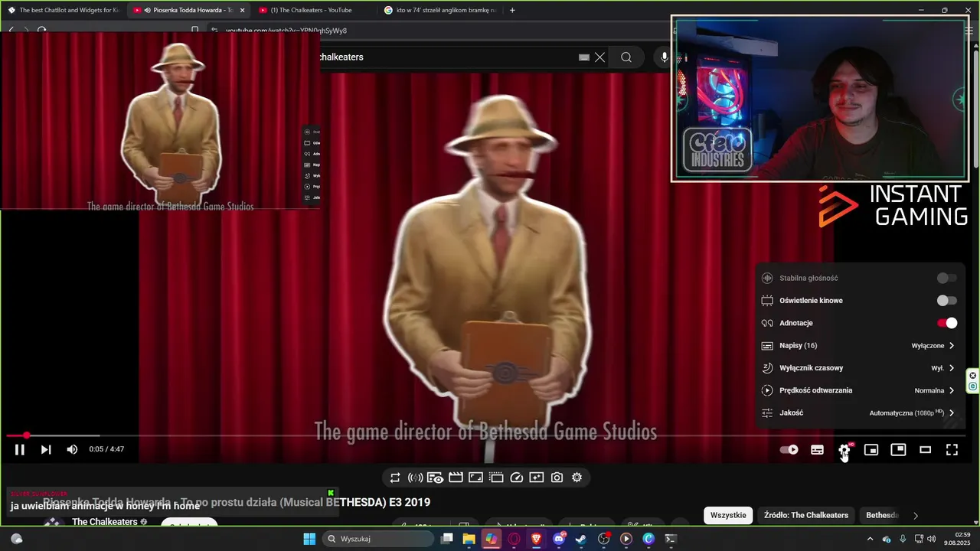Toggle Stabilna głośność switch

(947, 278)
